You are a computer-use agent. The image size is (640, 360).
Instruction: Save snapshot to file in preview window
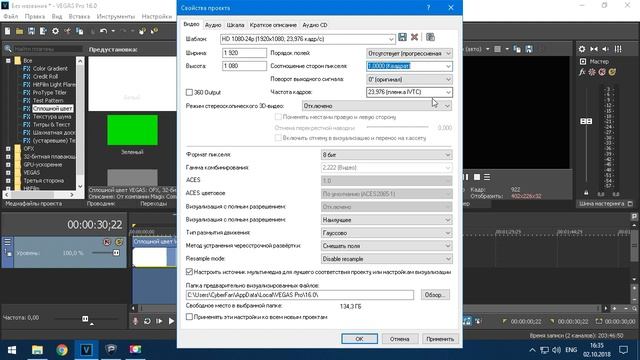pyautogui.click(x=529, y=49)
